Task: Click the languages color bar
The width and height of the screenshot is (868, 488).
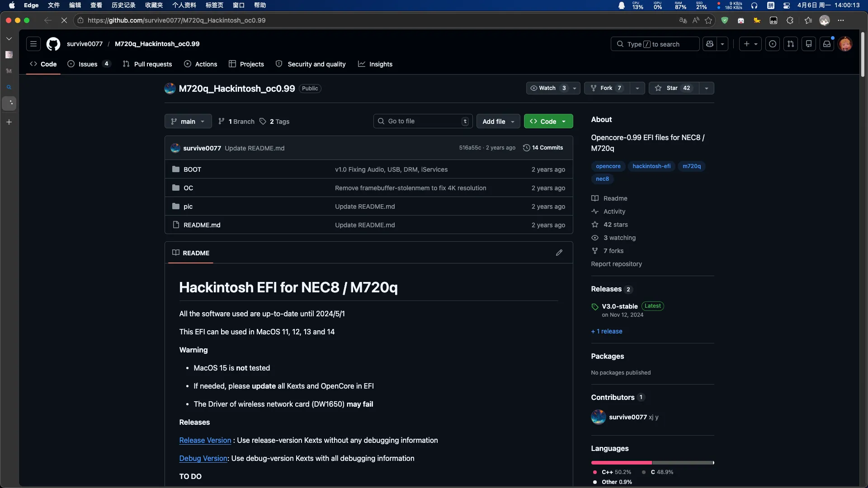Action: click(652, 463)
